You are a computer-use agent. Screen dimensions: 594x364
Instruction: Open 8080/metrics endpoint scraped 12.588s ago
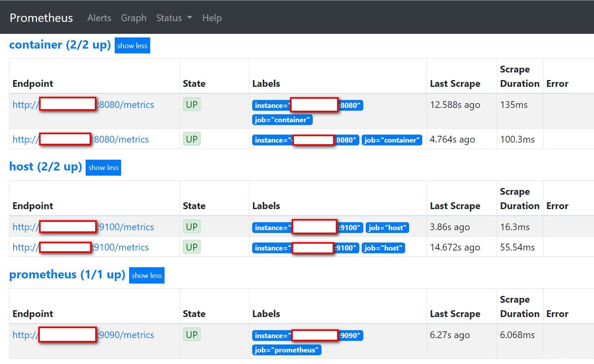(83, 105)
